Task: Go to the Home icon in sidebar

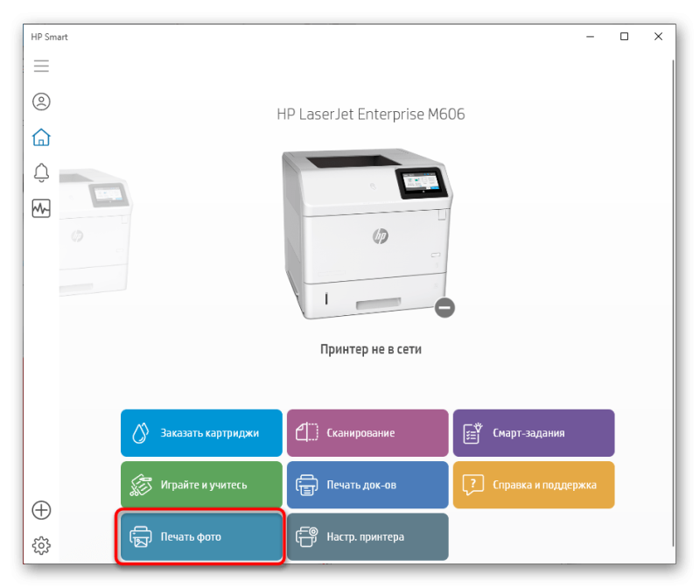Action: (x=41, y=137)
